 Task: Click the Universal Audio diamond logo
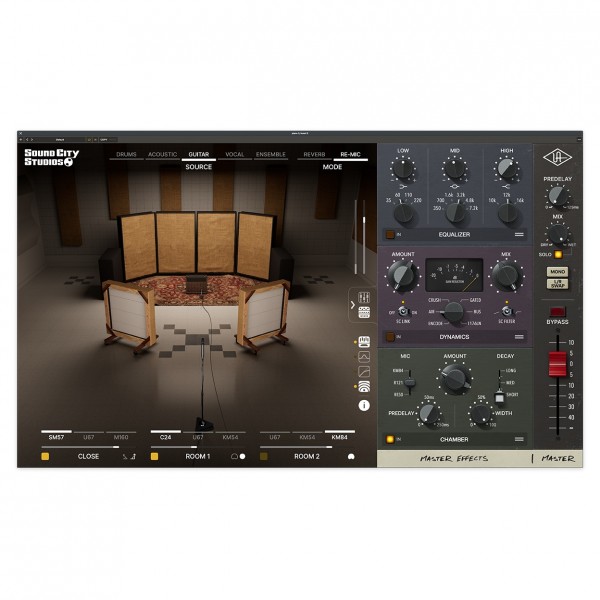558,157
